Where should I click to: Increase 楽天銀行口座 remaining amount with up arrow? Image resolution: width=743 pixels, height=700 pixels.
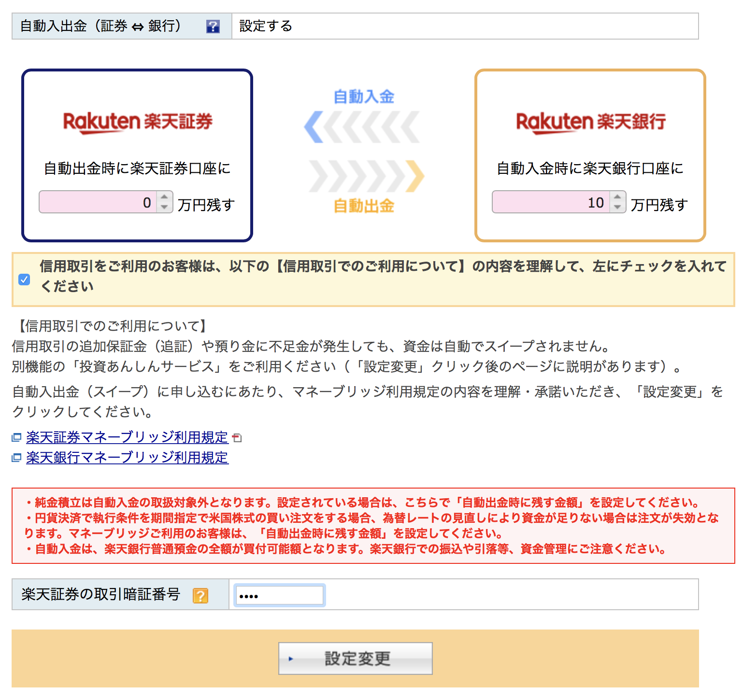coord(618,197)
